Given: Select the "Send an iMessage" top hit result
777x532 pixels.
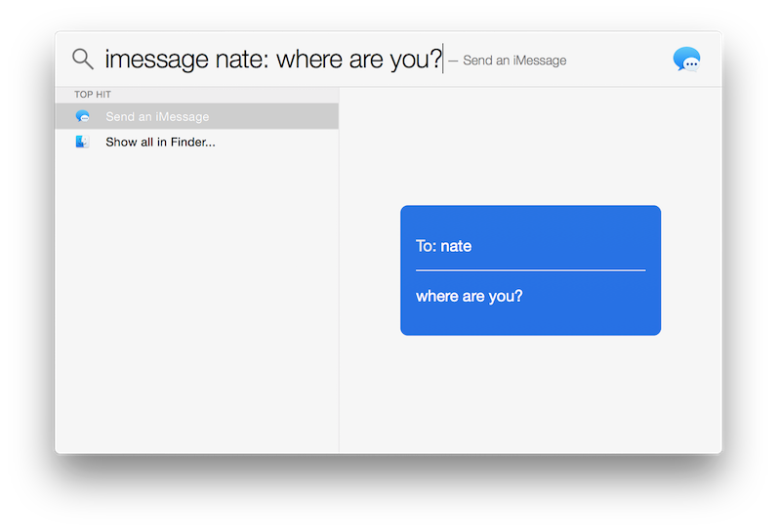Looking at the screenshot, I should (x=157, y=117).
